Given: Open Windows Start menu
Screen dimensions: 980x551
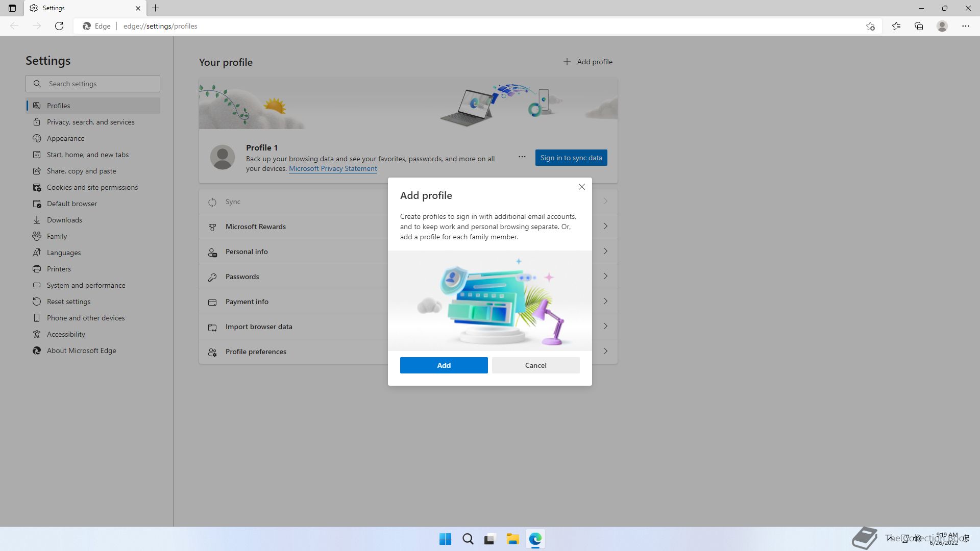Looking at the screenshot, I should tap(445, 539).
